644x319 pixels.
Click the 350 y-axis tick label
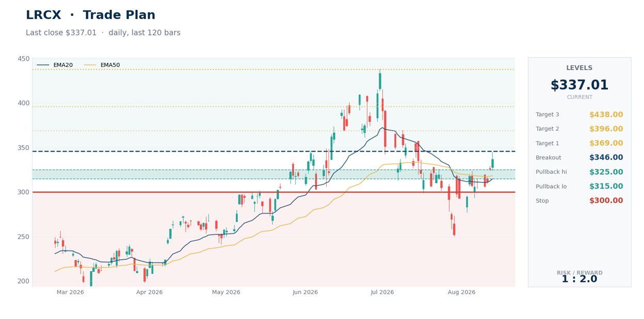pyautogui.click(x=24, y=148)
